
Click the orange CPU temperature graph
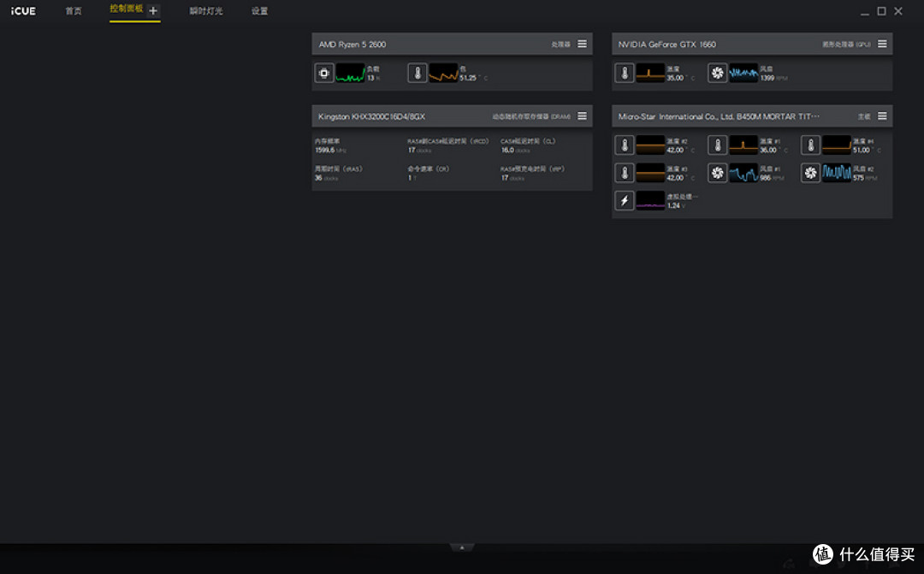click(x=444, y=73)
